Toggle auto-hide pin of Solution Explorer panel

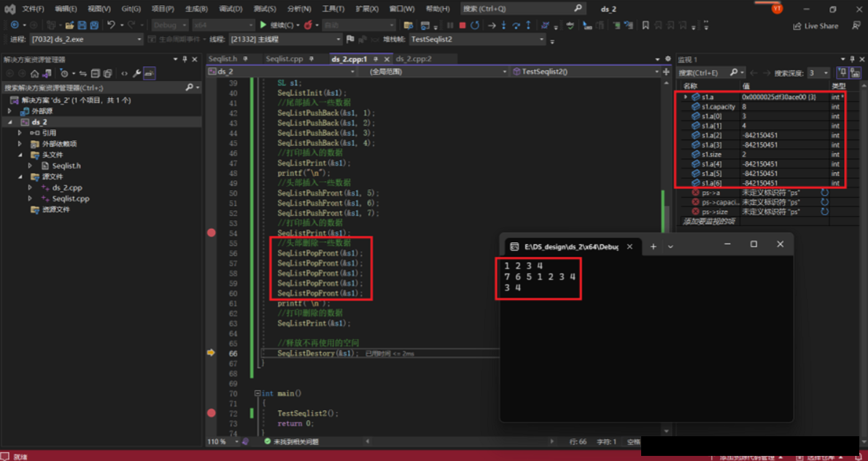coord(185,59)
